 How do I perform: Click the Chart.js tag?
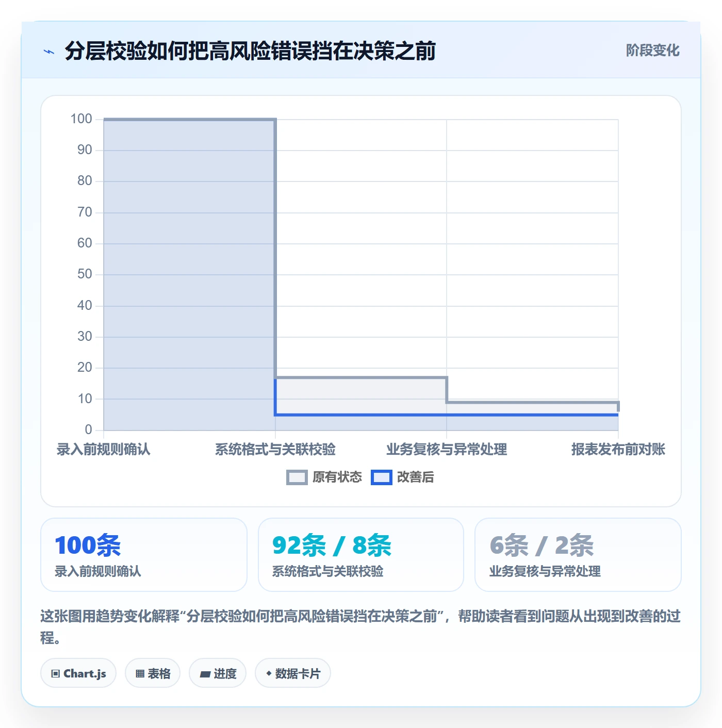point(78,673)
